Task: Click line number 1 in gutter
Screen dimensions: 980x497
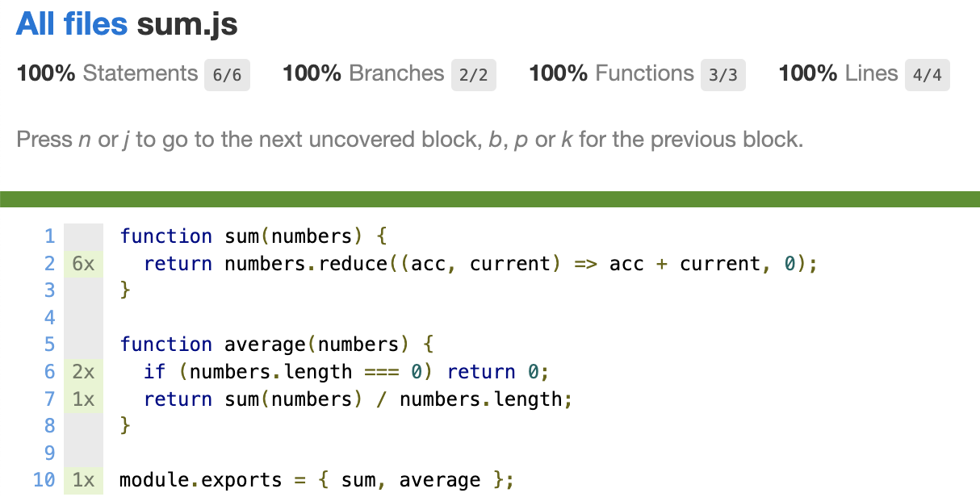Action: [49, 236]
